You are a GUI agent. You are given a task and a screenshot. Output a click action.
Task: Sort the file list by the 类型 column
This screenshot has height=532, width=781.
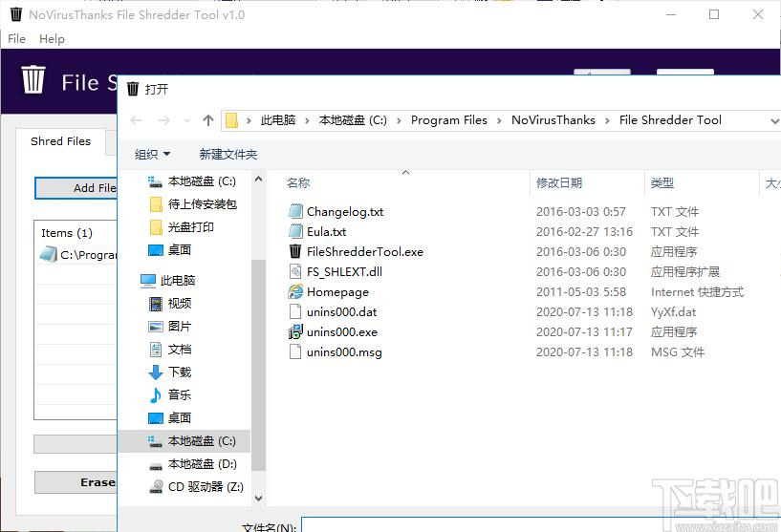(x=662, y=183)
